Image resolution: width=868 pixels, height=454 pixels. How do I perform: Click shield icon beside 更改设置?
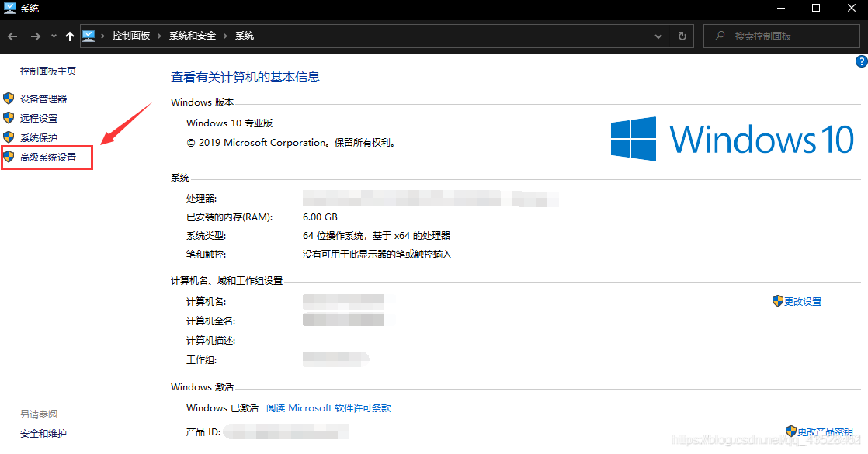point(778,300)
